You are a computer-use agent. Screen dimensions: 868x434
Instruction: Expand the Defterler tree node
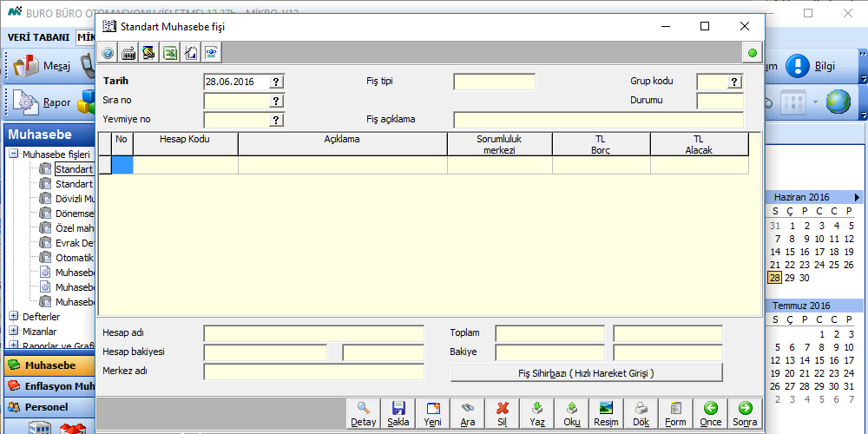click(x=14, y=317)
